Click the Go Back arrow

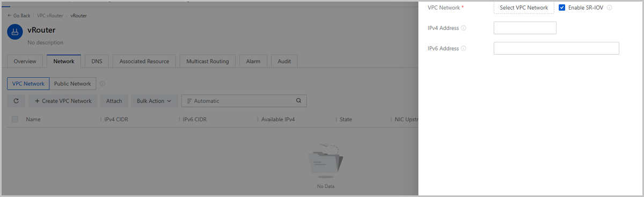pyautogui.click(x=10, y=16)
